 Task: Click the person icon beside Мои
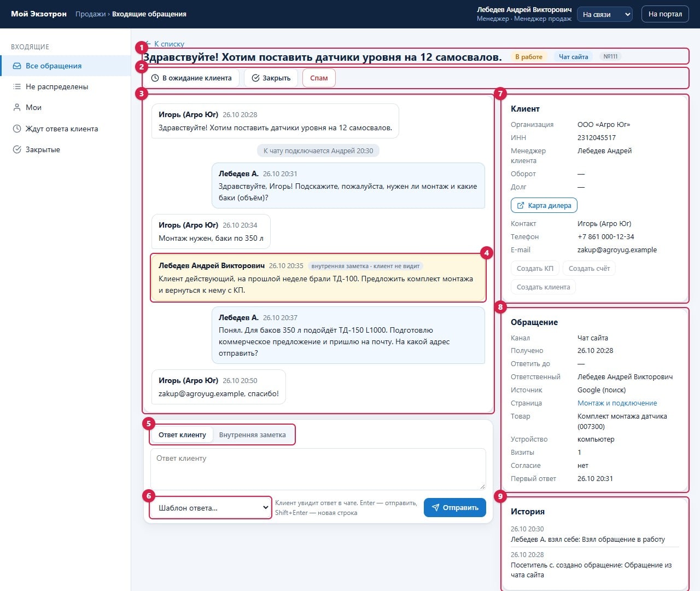pos(17,107)
